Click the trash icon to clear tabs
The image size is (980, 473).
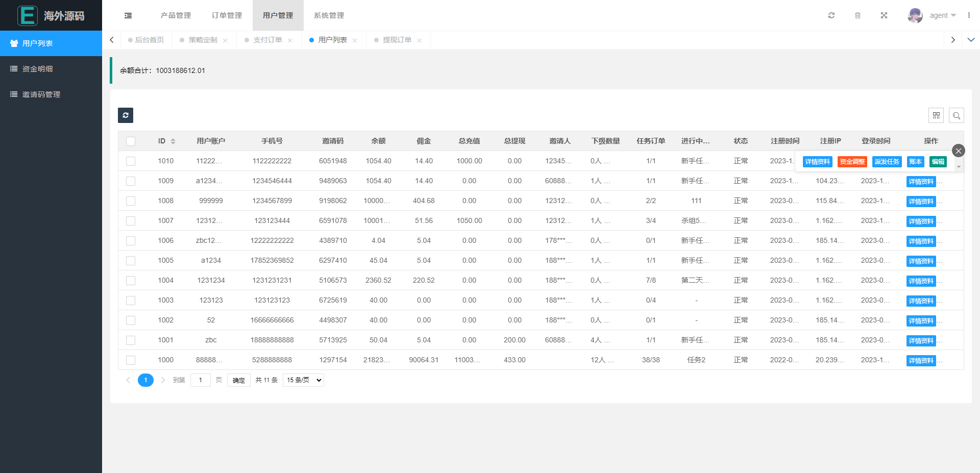point(857,15)
